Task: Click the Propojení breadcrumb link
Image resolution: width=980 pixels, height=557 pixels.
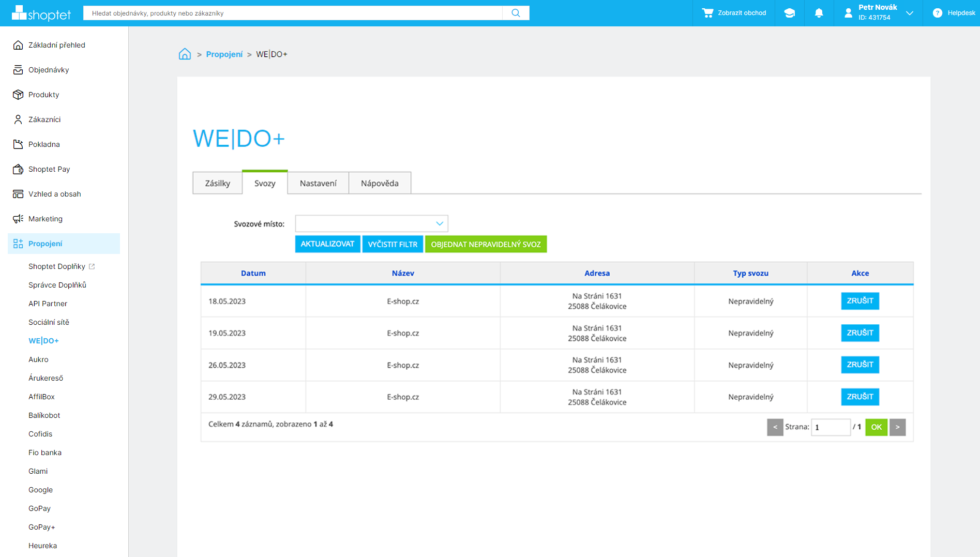Action: coord(224,54)
